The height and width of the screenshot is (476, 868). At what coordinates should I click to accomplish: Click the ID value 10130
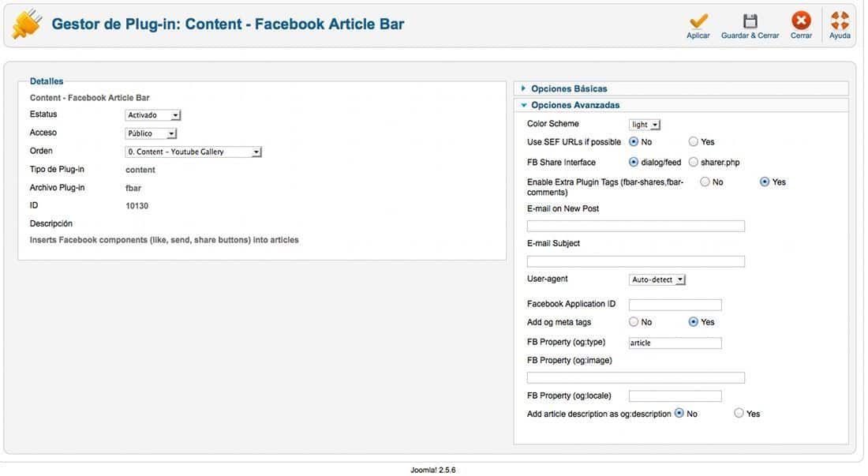click(137, 206)
